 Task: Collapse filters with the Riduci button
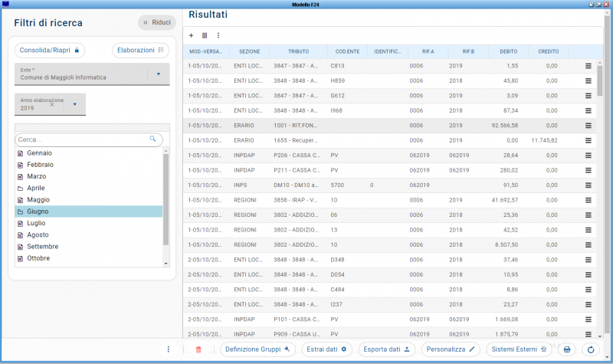click(156, 23)
